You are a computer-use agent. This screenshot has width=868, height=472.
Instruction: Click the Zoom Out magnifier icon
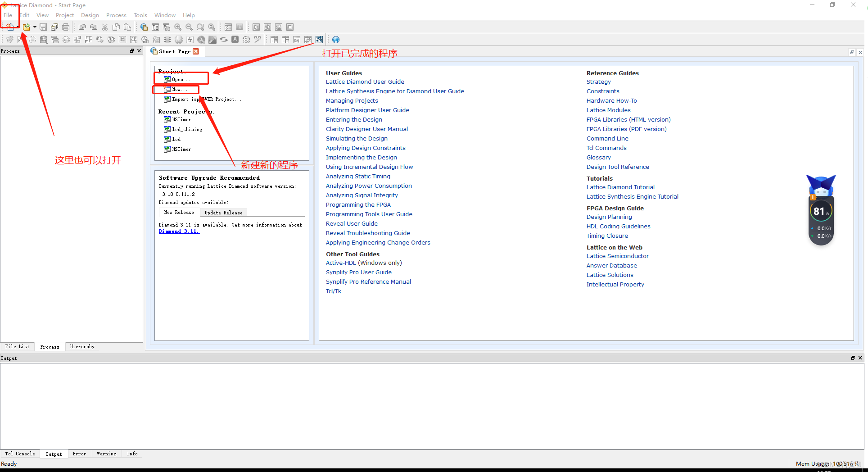[189, 27]
